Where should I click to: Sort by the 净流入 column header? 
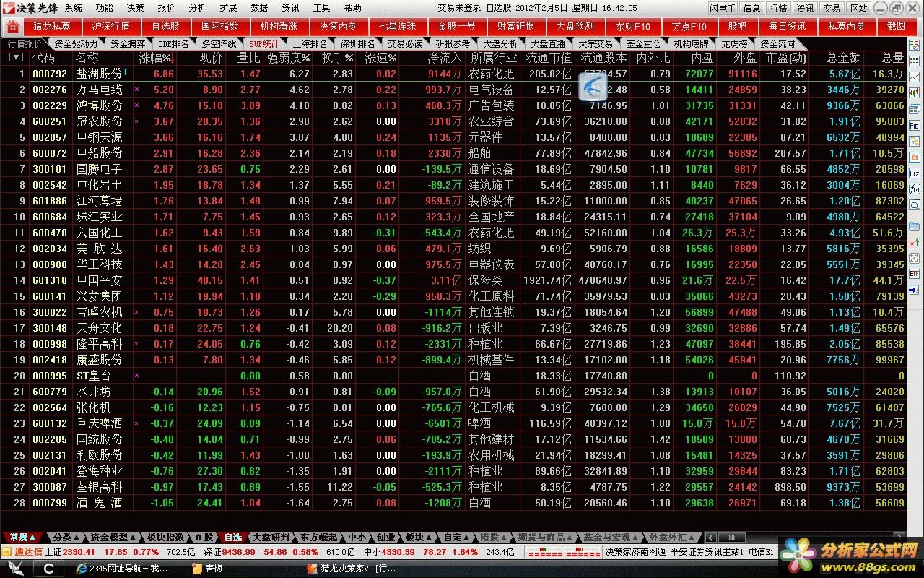(445, 57)
